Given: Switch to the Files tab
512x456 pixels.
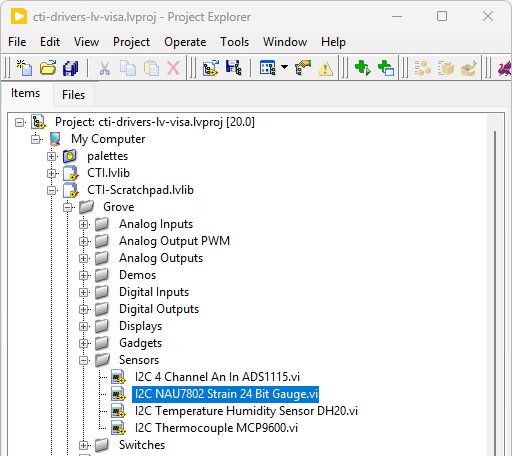Looking at the screenshot, I should click(x=73, y=95).
